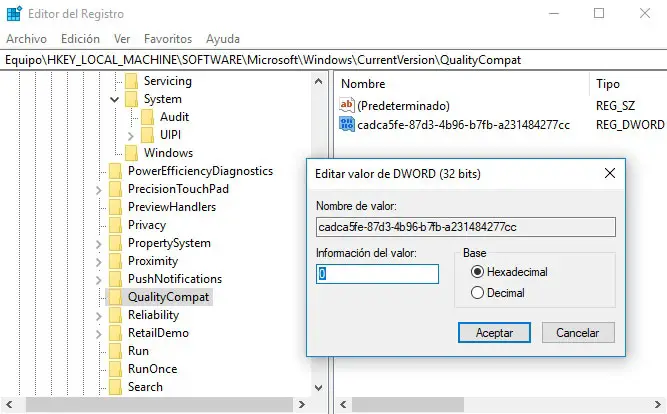This screenshot has width=667, height=414.
Task: Click the (Predeterminado) string value icon
Action: 347,105
